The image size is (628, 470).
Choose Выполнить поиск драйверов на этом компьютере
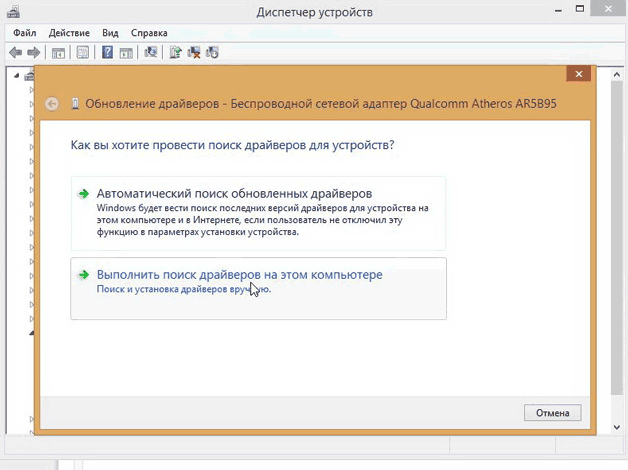click(258, 289)
